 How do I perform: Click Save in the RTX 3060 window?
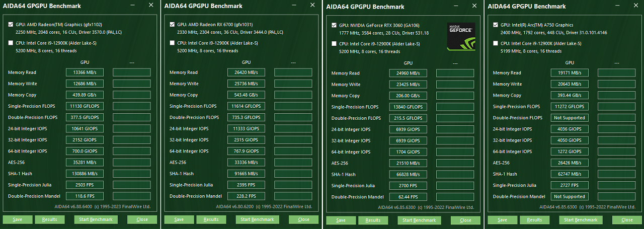pos(341,220)
